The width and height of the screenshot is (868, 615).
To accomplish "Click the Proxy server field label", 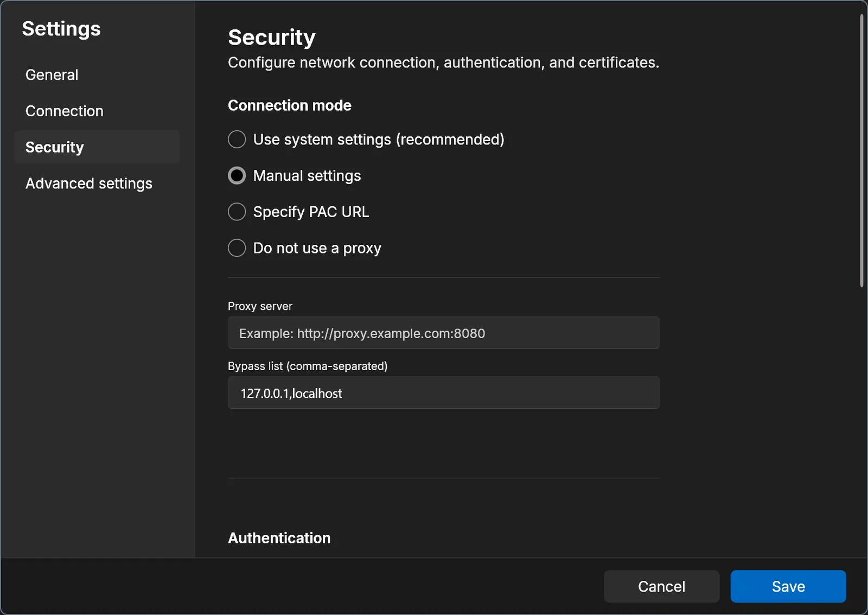I will 260,306.
